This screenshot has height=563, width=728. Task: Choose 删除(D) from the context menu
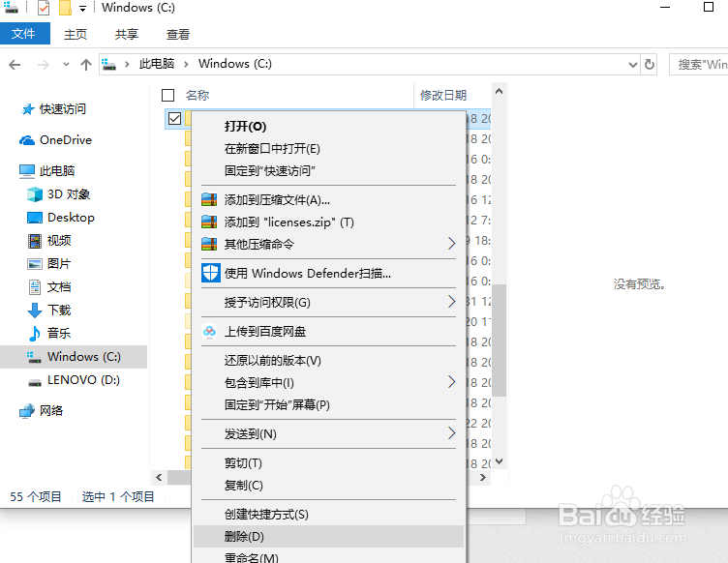(328, 537)
